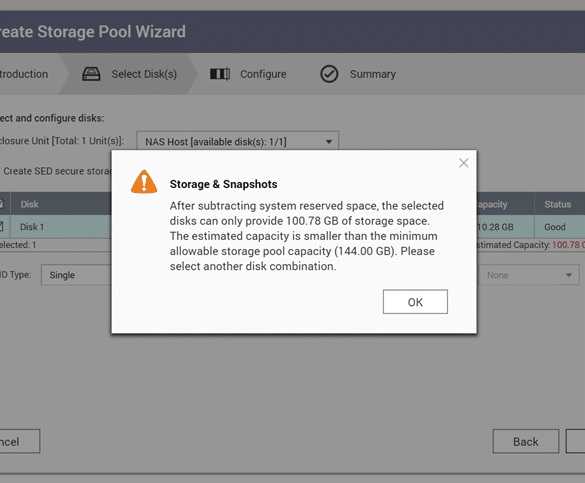The image size is (585, 483).
Task: Click the orange warning icon in dialog
Action: 144,182
